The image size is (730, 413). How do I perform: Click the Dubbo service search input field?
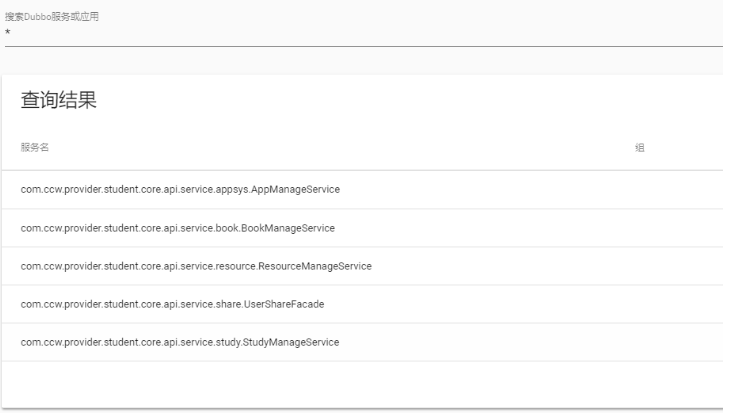(360, 33)
